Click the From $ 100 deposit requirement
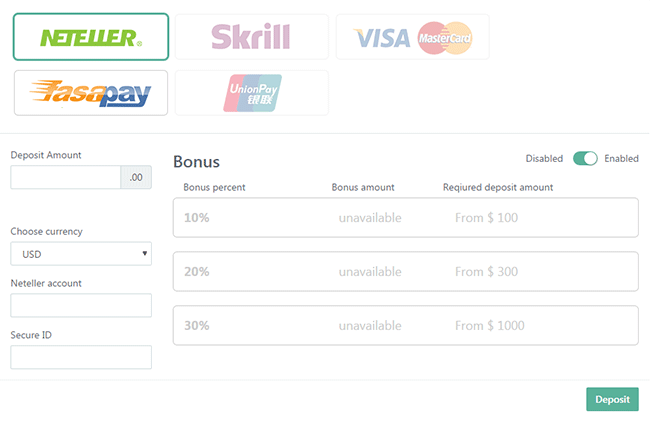Viewport: 650px width, 421px height. point(486,217)
